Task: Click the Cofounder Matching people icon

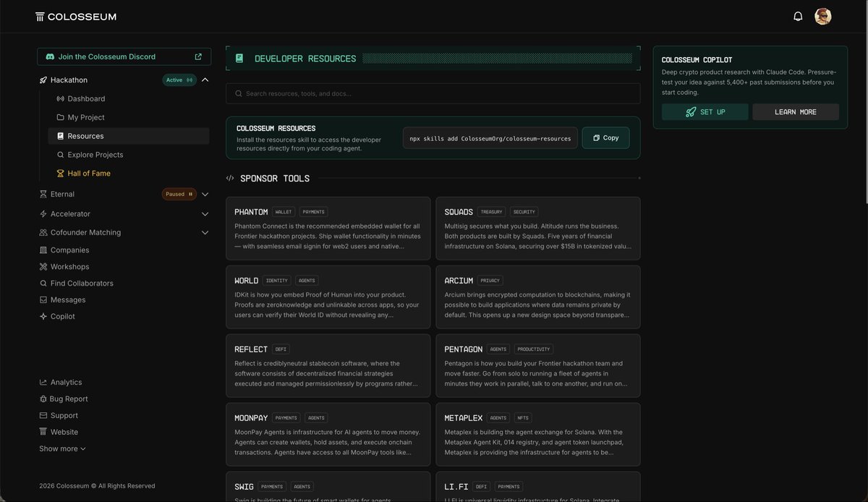Action: pyautogui.click(x=43, y=233)
